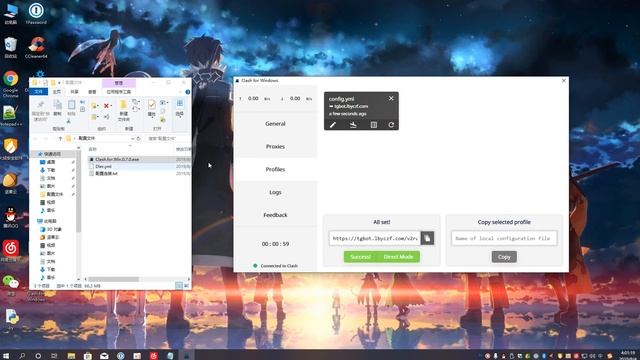Open the Google Chrome desktop icon

pyautogui.click(x=11, y=84)
